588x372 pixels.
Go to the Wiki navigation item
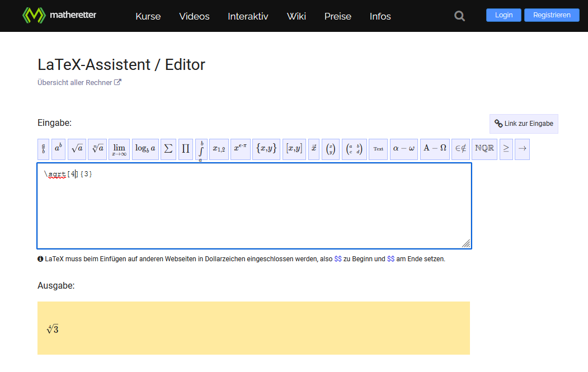click(x=296, y=16)
